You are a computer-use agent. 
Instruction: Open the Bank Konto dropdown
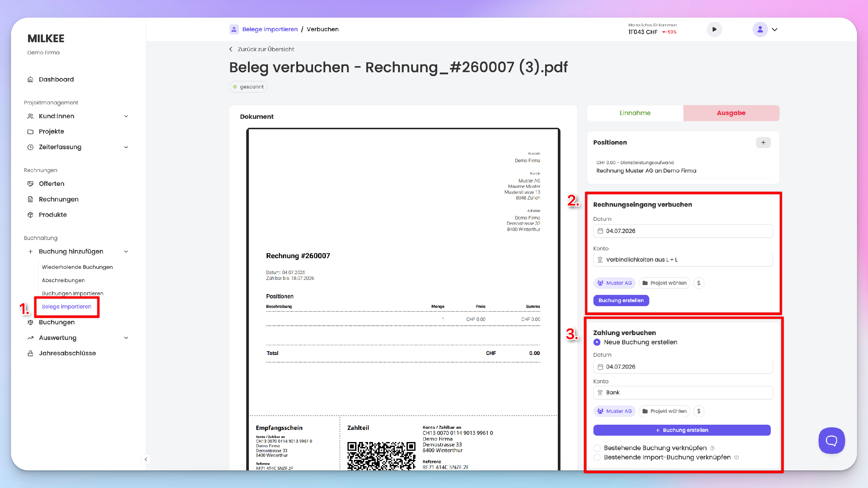[683, 392]
